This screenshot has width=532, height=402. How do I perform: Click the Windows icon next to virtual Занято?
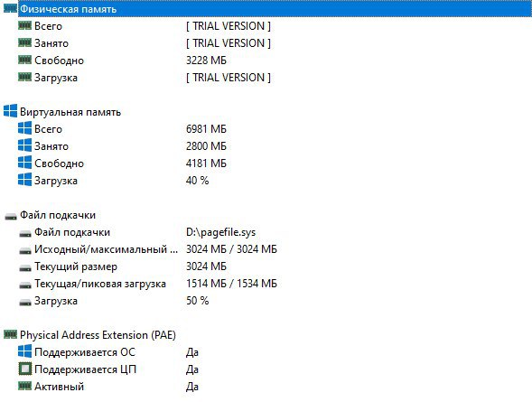[x=24, y=145]
